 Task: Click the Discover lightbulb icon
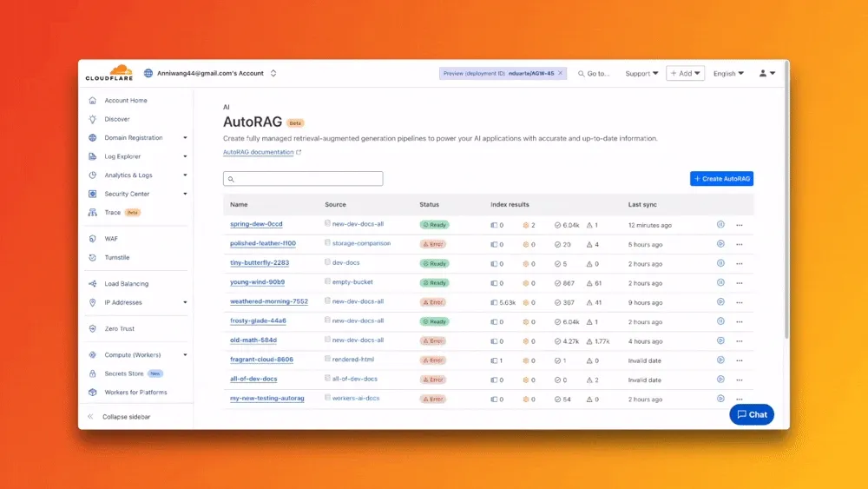coord(93,119)
